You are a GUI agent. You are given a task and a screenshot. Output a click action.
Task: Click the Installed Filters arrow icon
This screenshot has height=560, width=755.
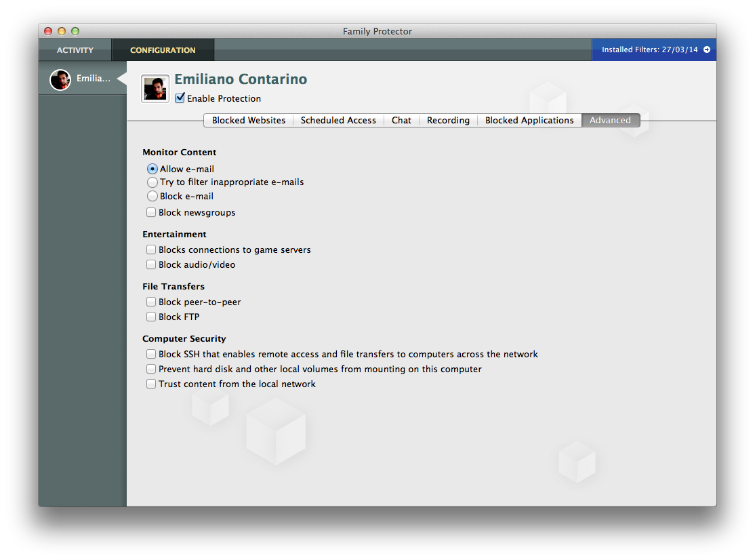706,49
